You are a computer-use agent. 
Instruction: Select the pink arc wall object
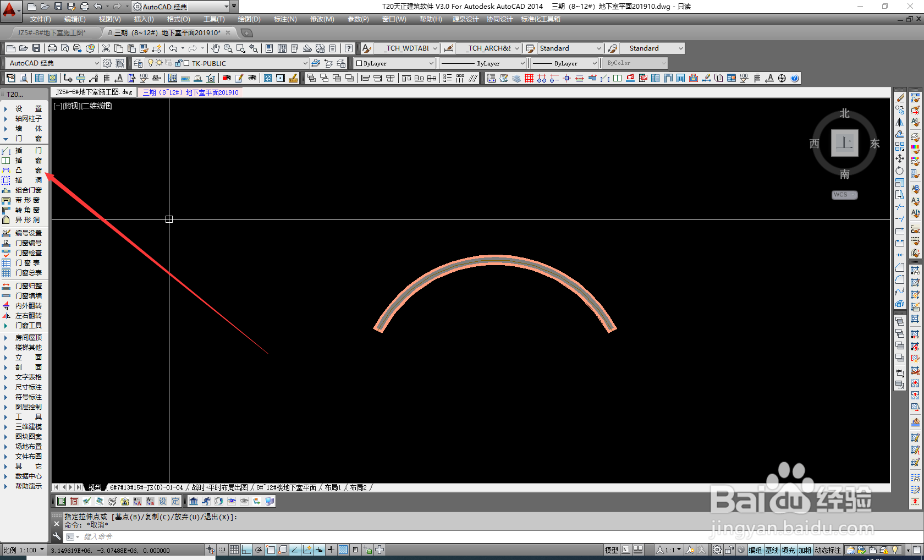[496, 260]
